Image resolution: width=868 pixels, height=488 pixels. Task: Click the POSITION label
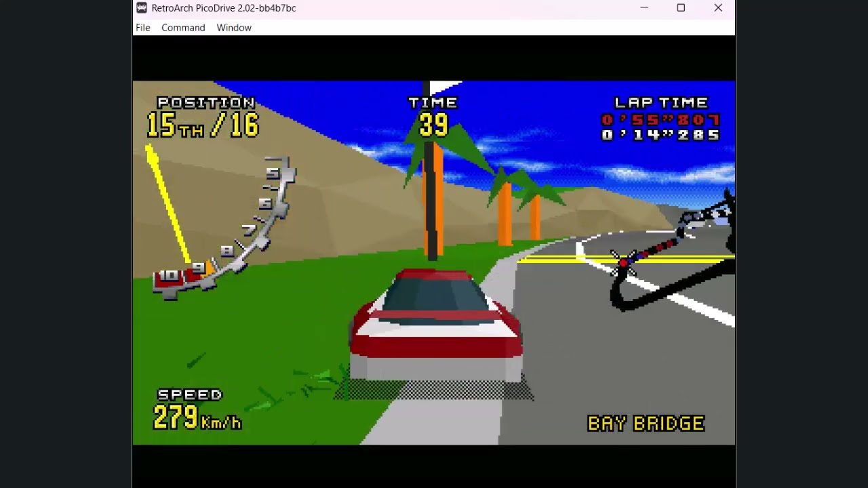(x=206, y=102)
